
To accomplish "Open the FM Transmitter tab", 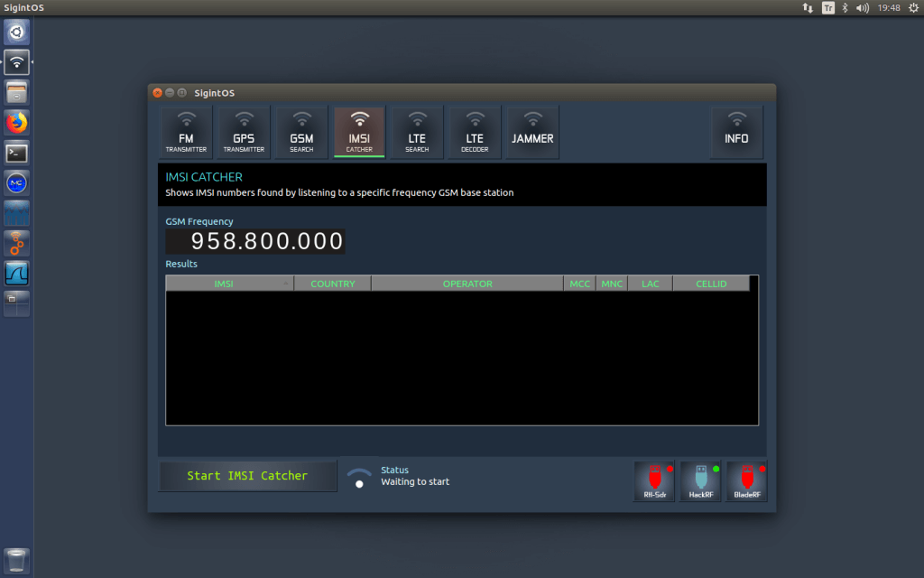I will (x=186, y=132).
